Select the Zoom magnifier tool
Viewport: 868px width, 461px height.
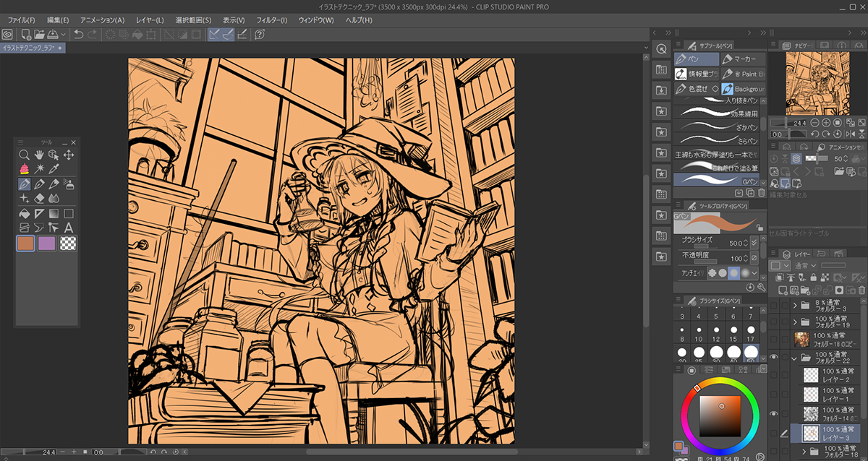pos(24,155)
